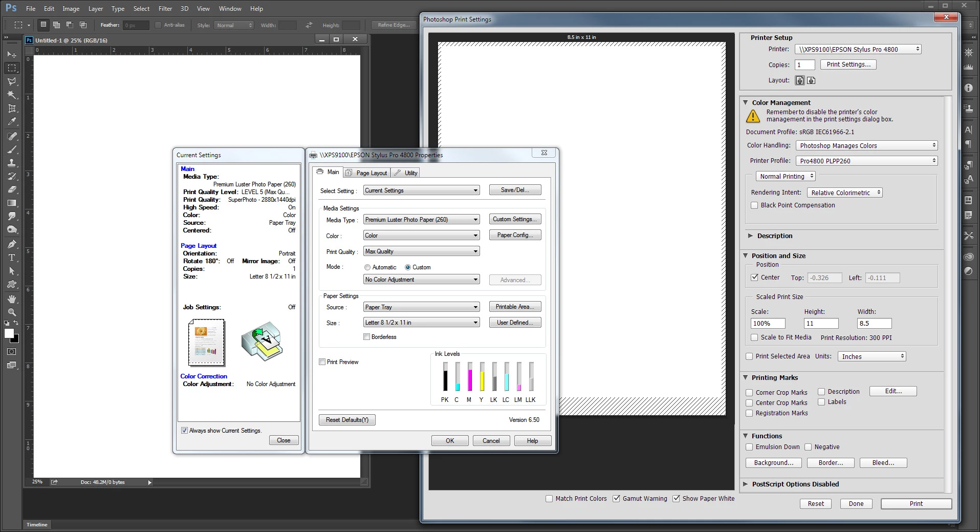Open the Window menu

click(230, 9)
